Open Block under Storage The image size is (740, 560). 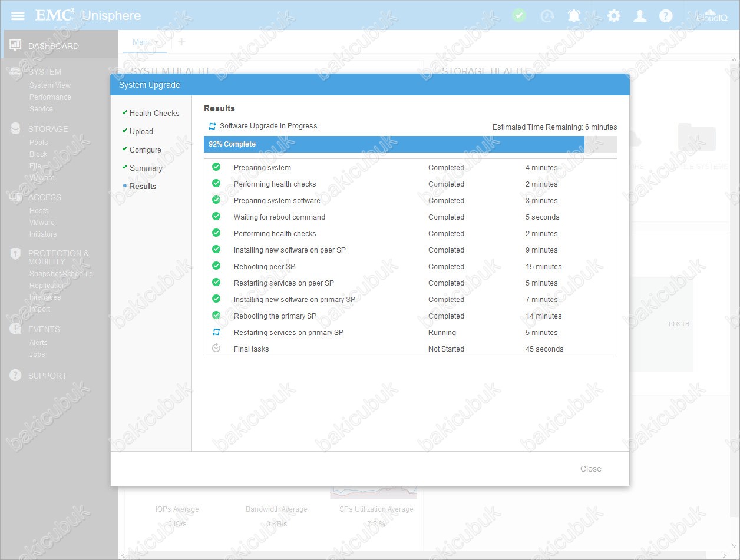pos(38,154)
